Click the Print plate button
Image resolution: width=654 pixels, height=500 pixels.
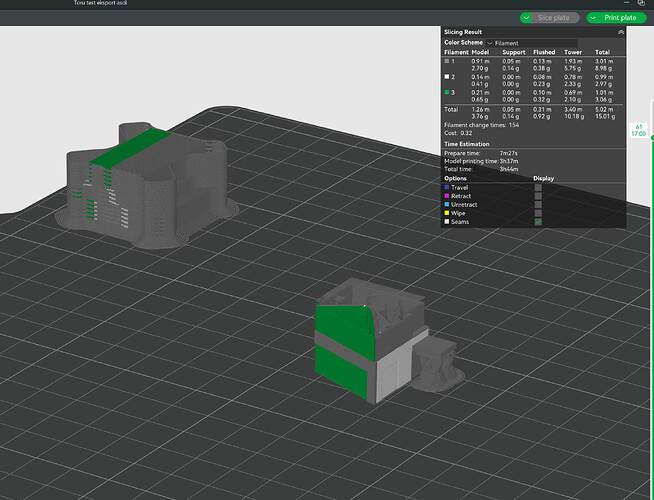(x=621, y=18)
